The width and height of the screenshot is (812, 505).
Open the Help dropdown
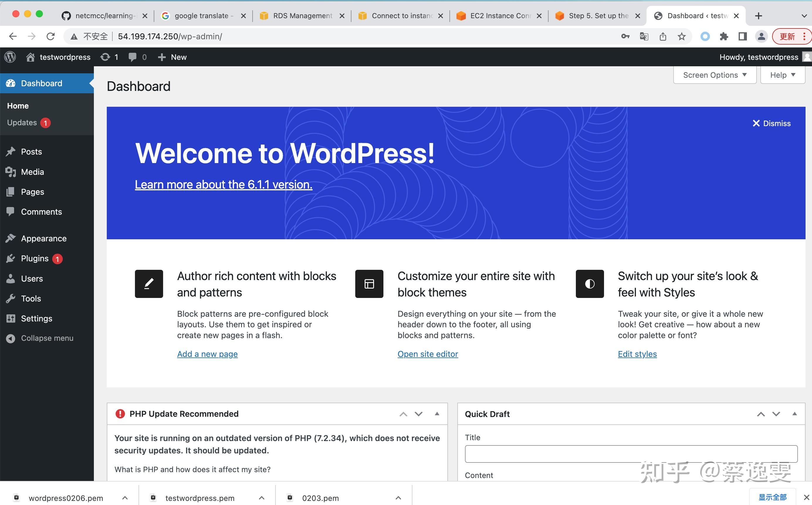[782, 74]
